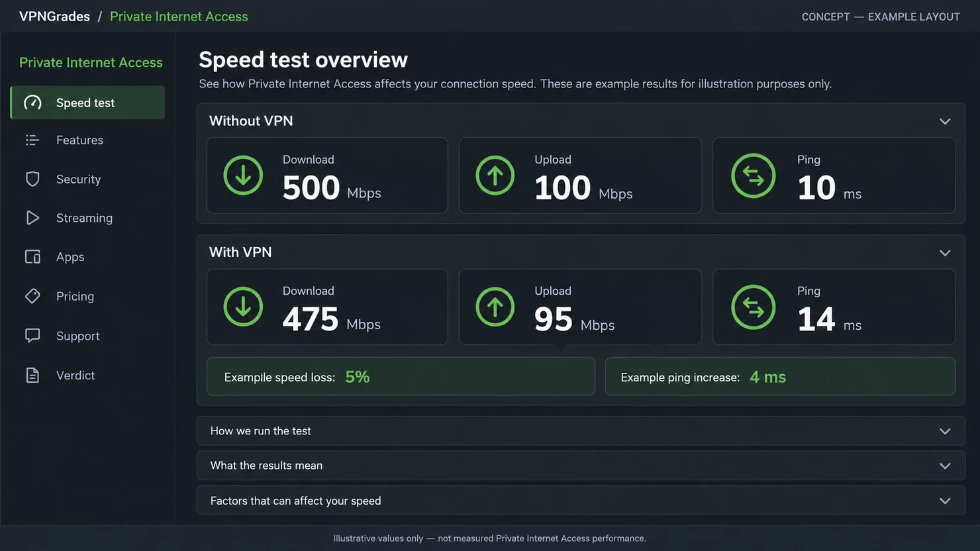Click the Private Internet Access sidebar heading

pos(91,62)
